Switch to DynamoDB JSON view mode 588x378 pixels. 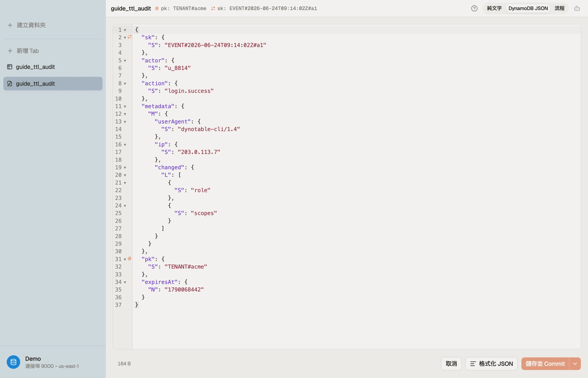[528, 8]
